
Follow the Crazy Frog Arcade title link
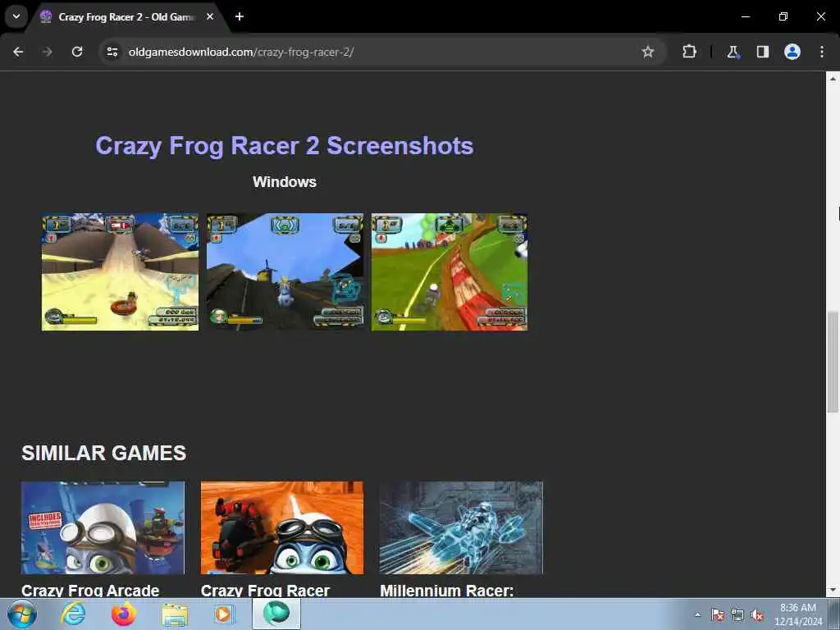(x=90, y=591)
